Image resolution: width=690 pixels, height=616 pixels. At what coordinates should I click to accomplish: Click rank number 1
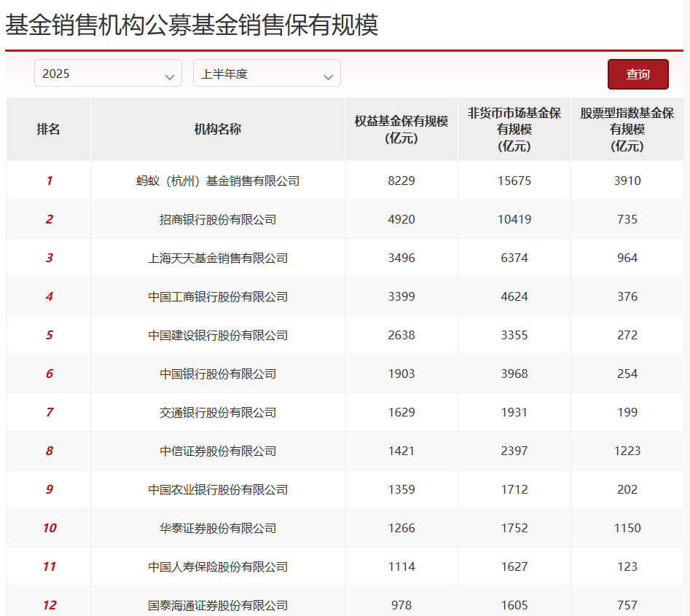point(50,181)
